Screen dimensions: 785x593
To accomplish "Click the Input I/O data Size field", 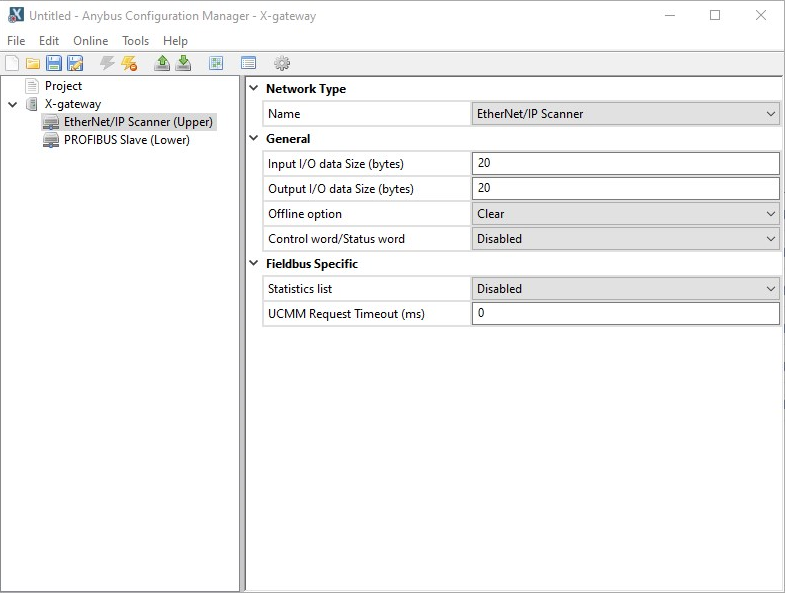I will (x=625, y=163).
